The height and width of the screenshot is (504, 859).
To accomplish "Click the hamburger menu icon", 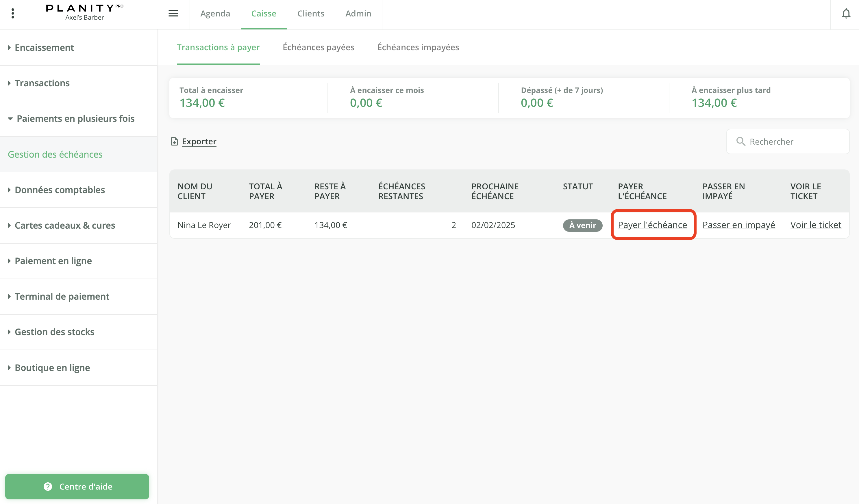I will (173, 13).
